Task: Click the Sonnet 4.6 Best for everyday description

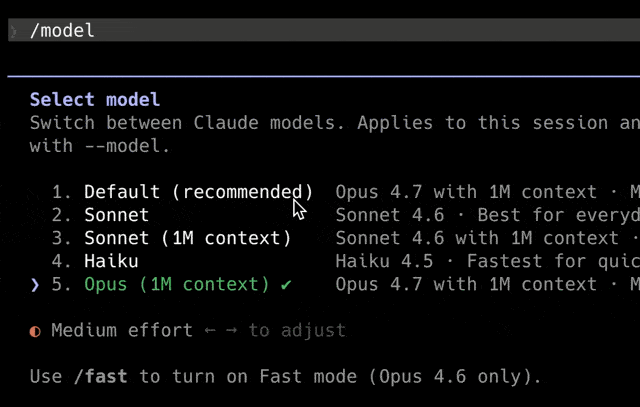Action: coord(486,215)
